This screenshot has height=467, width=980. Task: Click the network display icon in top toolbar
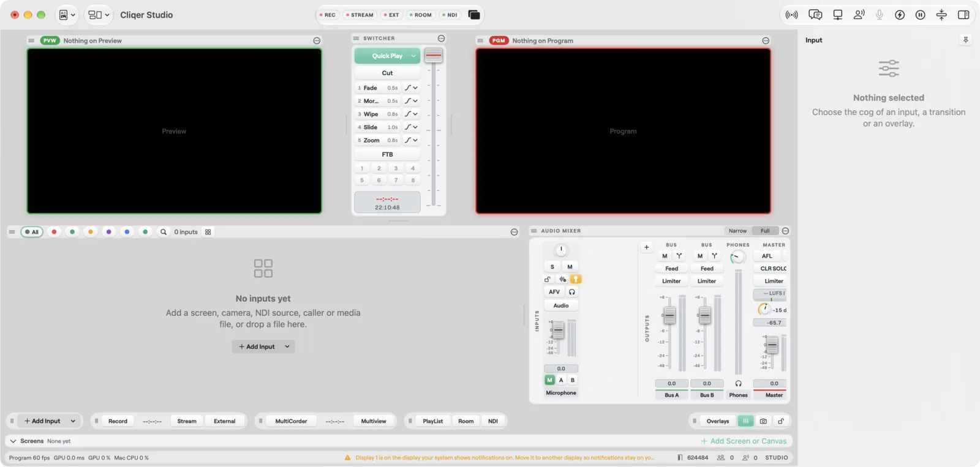837,15
